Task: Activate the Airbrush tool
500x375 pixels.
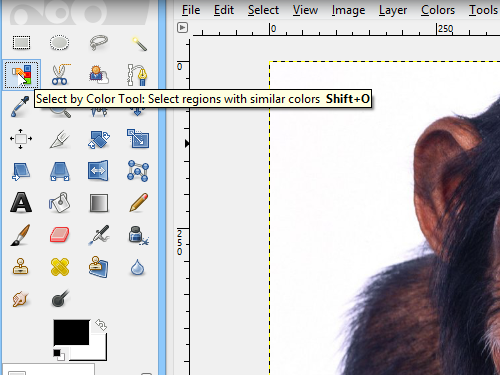Action: [x=99, y=235]
